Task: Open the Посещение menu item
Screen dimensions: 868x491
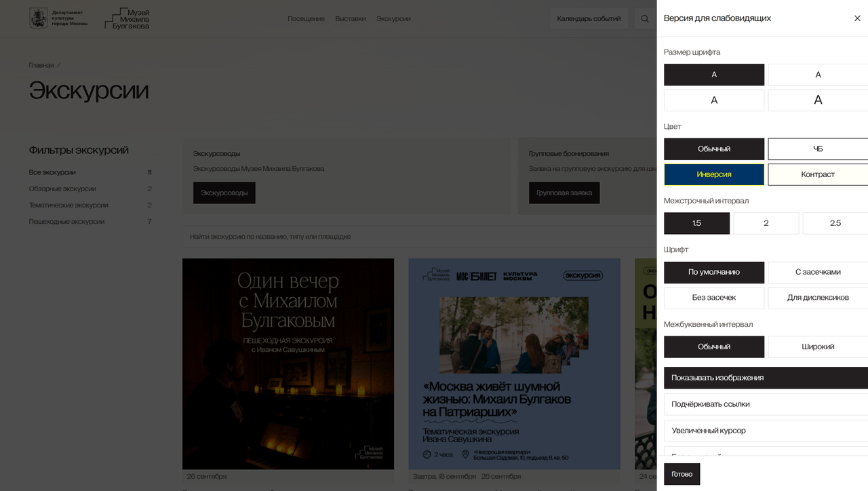Action: coord(306,19)
